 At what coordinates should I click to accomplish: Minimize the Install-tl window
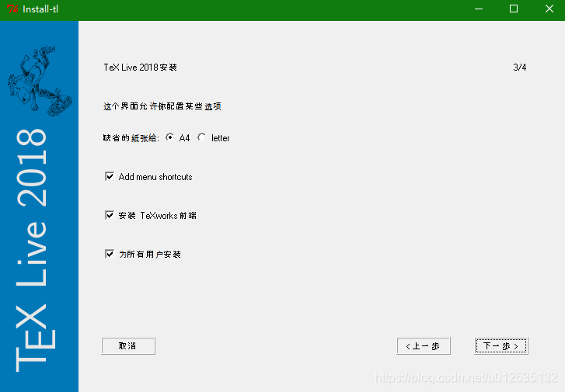(479, 9)
